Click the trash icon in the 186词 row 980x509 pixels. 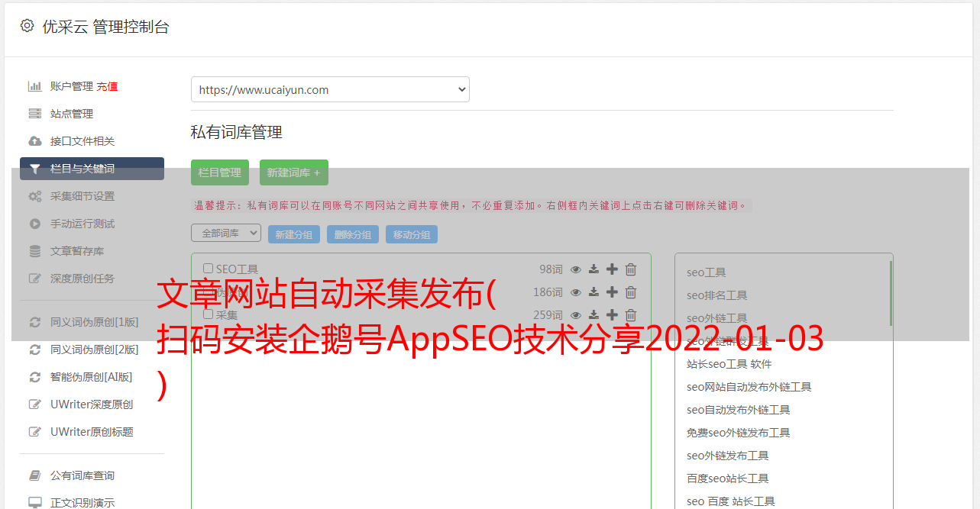(x=631, y=292)
